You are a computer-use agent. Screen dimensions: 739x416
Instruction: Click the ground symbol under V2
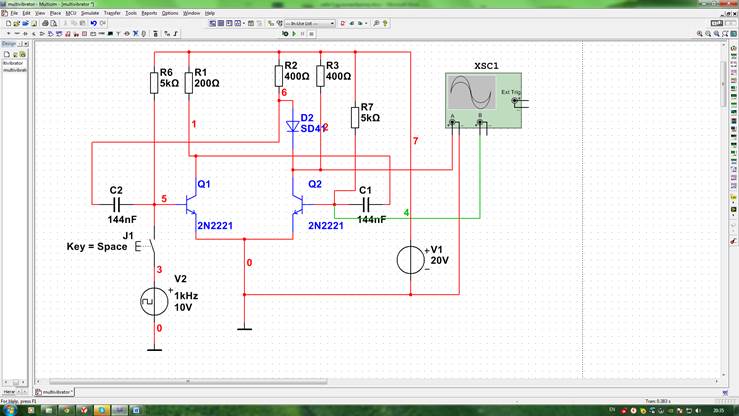pos(154,349)
